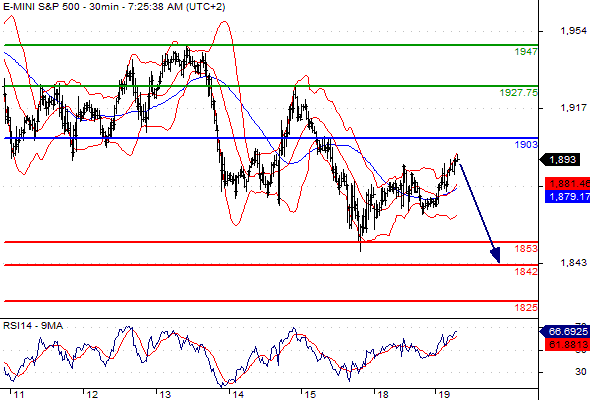Select the 1927.75 resistance level label
The height and width of the screenshot is (400, 590).
[519, 93]
